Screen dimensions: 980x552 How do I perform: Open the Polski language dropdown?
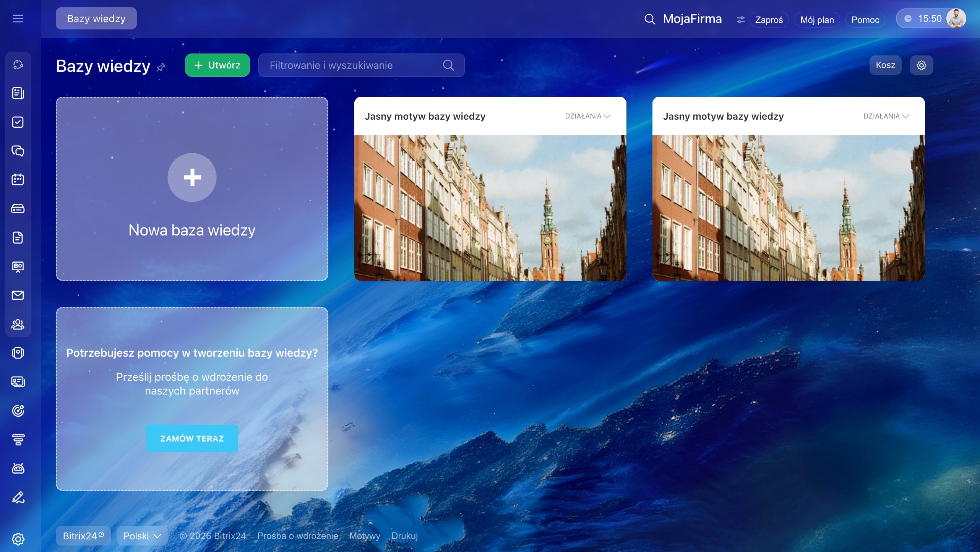point(142,536)
